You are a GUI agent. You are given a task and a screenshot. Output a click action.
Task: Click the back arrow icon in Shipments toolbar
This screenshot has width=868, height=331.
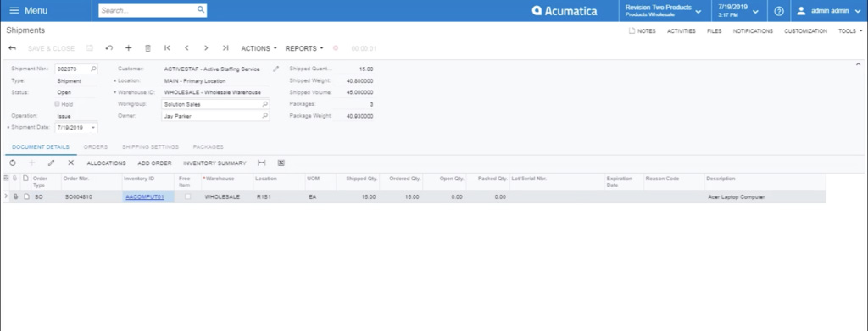12,48
